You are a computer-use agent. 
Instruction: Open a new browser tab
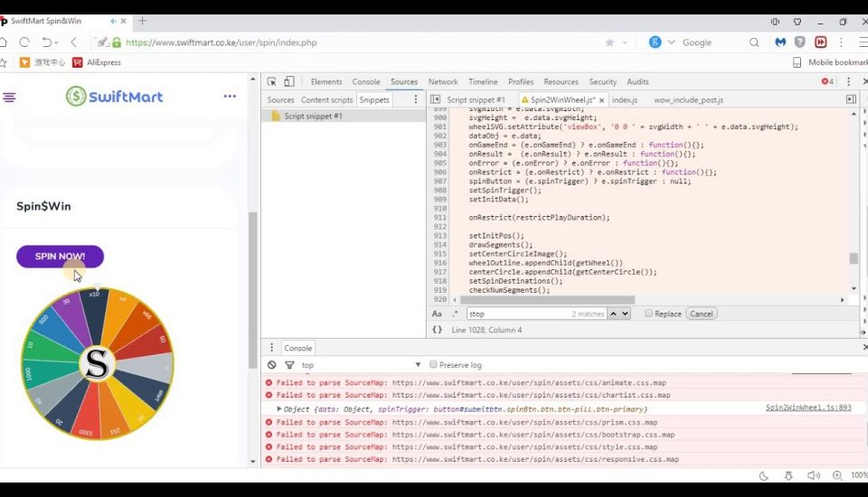pyautogui.click(x=142, y=21)
